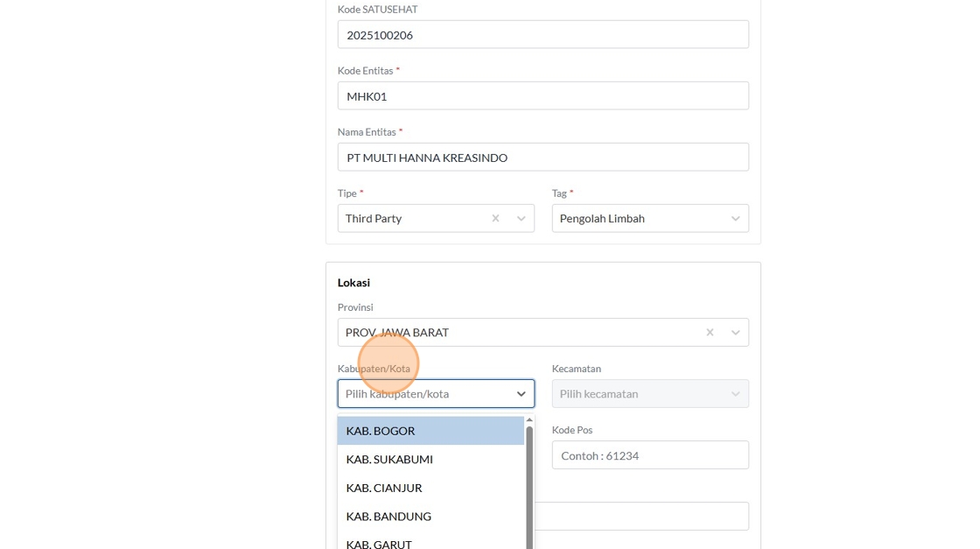Open the Kecamatan dropdown

649,394
